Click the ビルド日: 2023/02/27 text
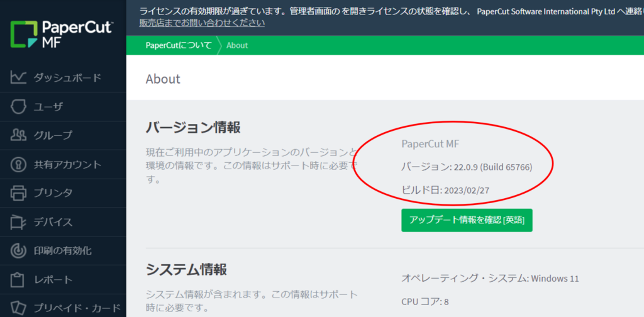Screen dimensions: 644x317 [445, 190]
